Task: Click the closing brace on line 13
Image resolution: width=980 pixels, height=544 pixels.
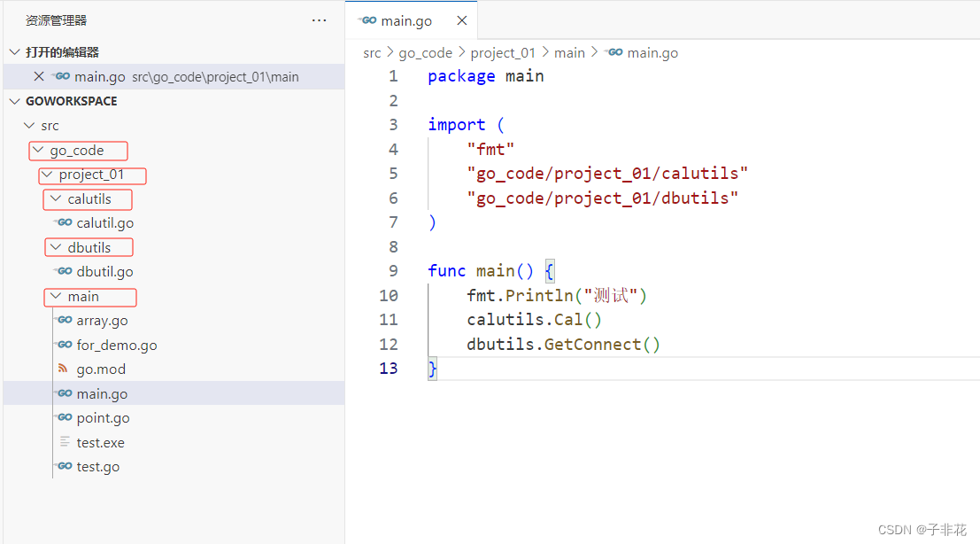Action: 432,369
